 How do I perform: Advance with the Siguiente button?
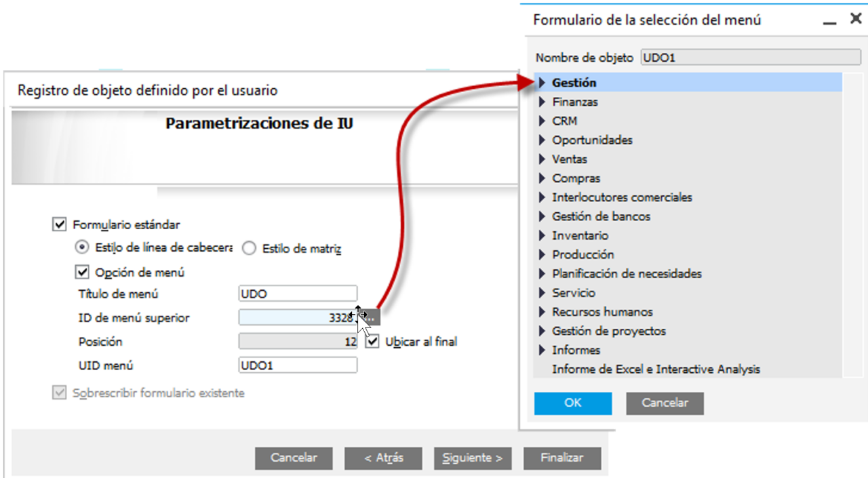(x=473, y=458)
